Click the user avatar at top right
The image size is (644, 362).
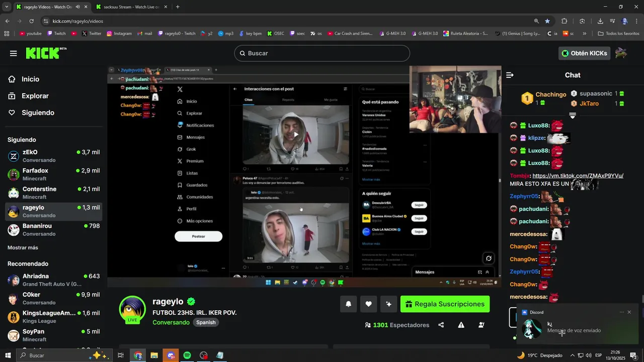(x=621, y=53)
